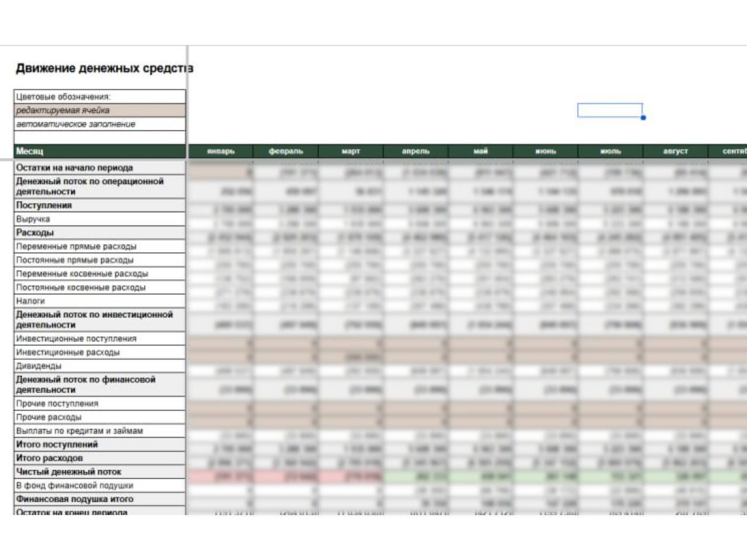Viewport: 747px width, 560px height.
Task: Select "Инвестиционные поступления" row label
Action: (100, 339)
